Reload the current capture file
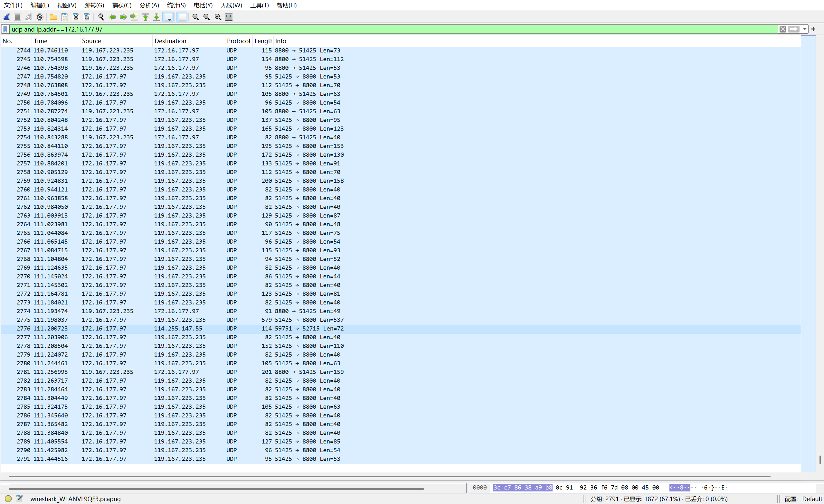 [x=87, y=17]
